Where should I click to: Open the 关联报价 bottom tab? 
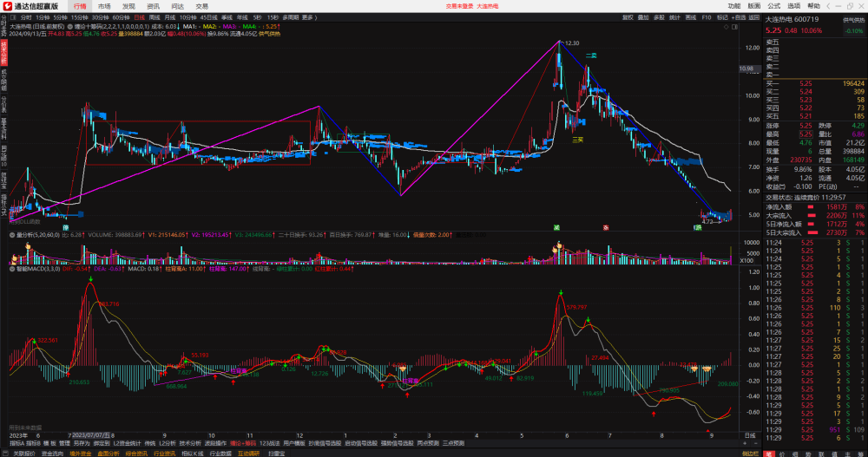point(23,454)
